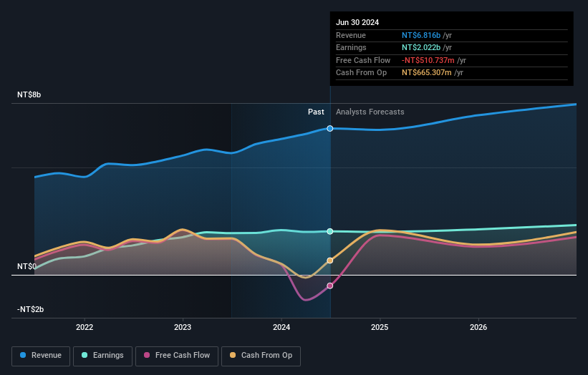Image resolution: width=588 pixels, height=375 pixels.
Task: Click the blue Revenue legend dot
Action: pos(23,355)
